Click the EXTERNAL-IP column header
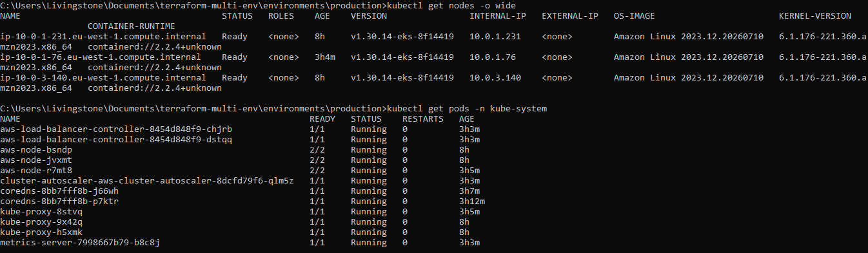This screenshot has height=253, width=868. pyautogui.click(x=570, y=16)
